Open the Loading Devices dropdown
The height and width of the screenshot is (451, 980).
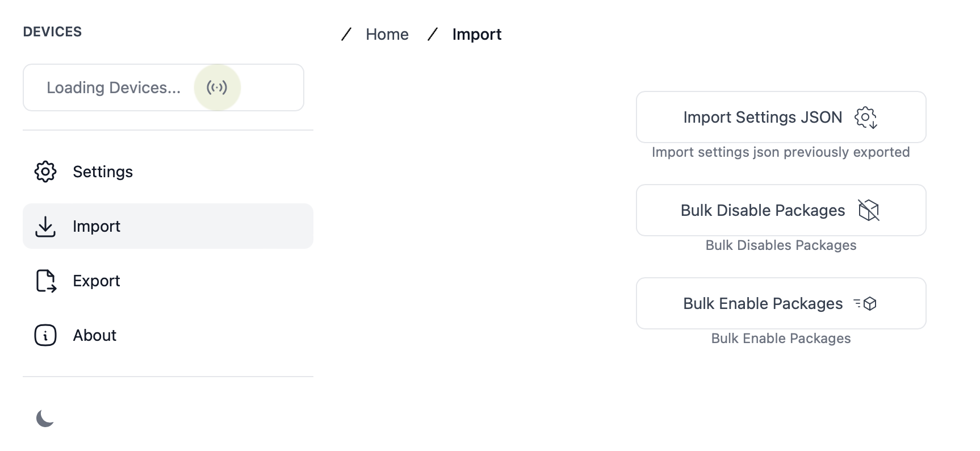point(164,87)
